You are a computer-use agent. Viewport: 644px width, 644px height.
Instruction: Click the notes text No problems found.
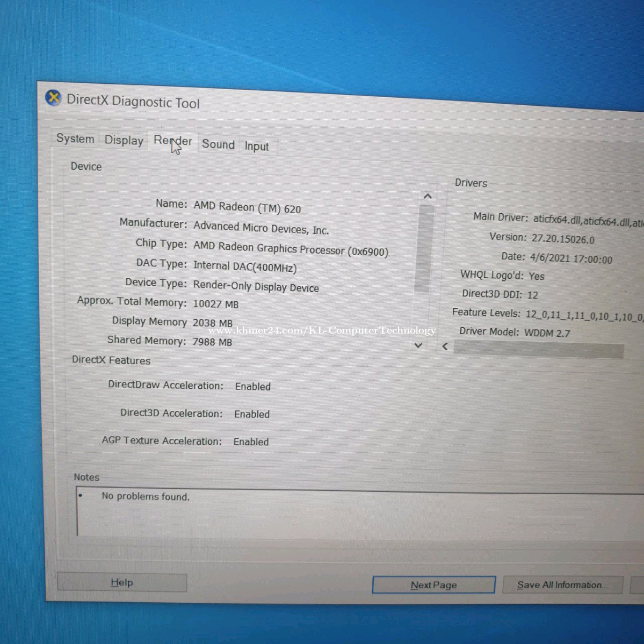click(146, 496)
